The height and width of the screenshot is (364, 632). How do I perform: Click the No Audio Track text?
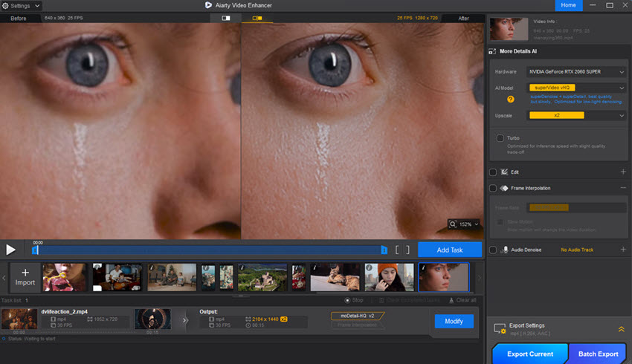pyautogui.click(x=577, y=250)
